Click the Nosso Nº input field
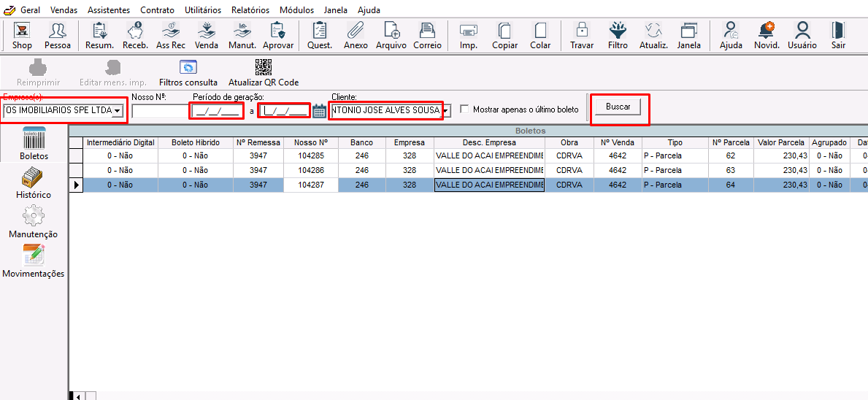Viewport: 868px width, 400px height. point(159,111)
